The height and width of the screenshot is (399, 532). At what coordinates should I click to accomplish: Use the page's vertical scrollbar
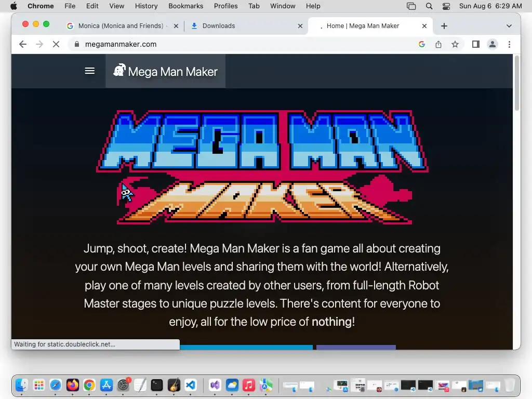click(517, 83)
